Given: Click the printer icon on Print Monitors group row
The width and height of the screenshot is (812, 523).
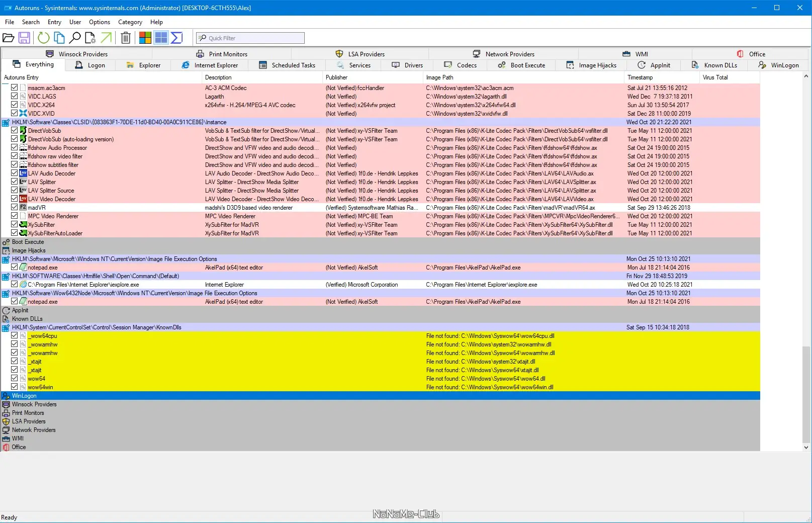Looking at the screenshot, I should point(6,413).
